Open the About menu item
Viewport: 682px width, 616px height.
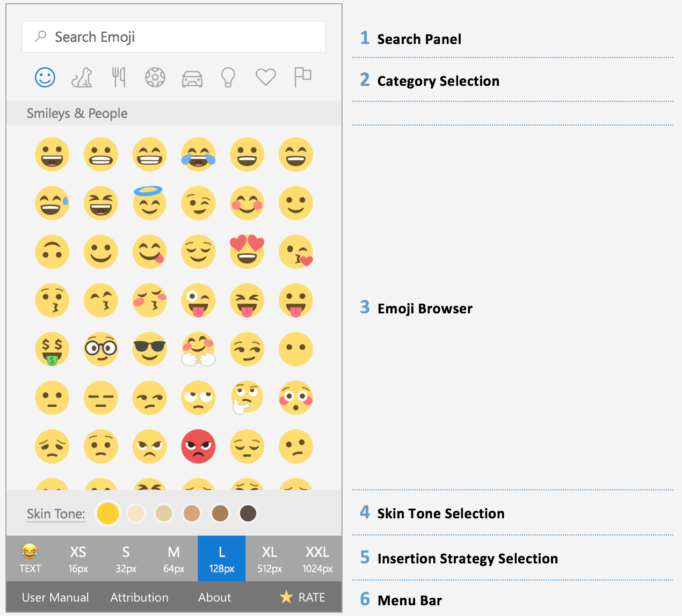(x=214, y=597)
